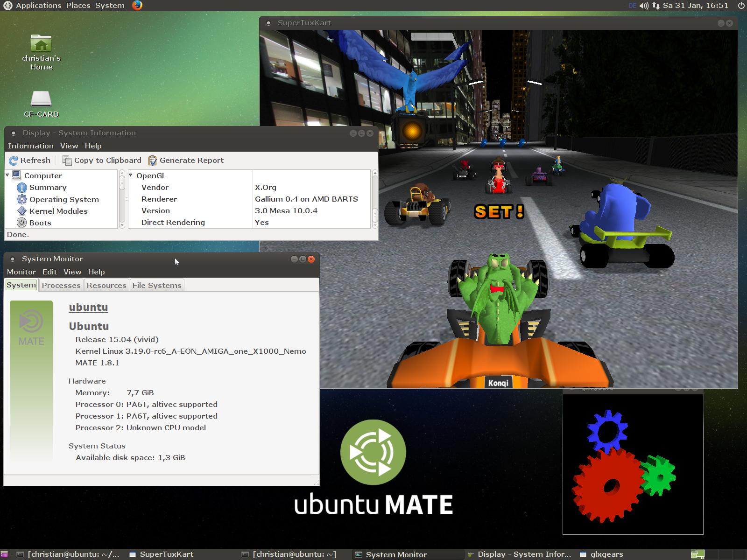Open the Applications menu
747x560 pixels.
point(38,6)
